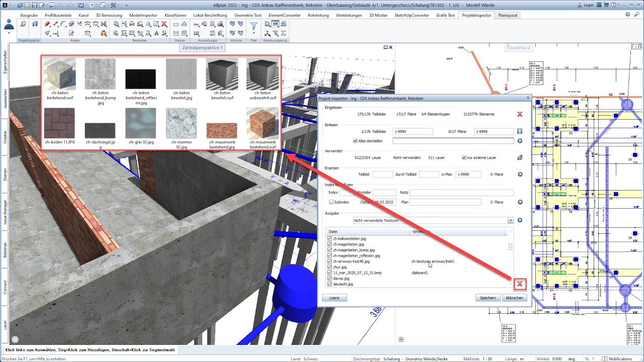Click the Login link at top right
Viewport: 644px width, 362px height.
pos(590,4)
